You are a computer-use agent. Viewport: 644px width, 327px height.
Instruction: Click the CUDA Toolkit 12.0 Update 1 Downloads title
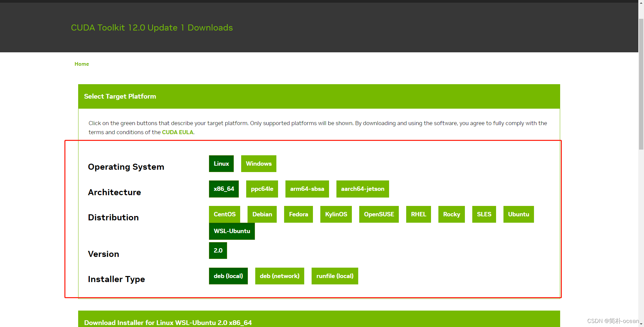[x=152, y=28]
